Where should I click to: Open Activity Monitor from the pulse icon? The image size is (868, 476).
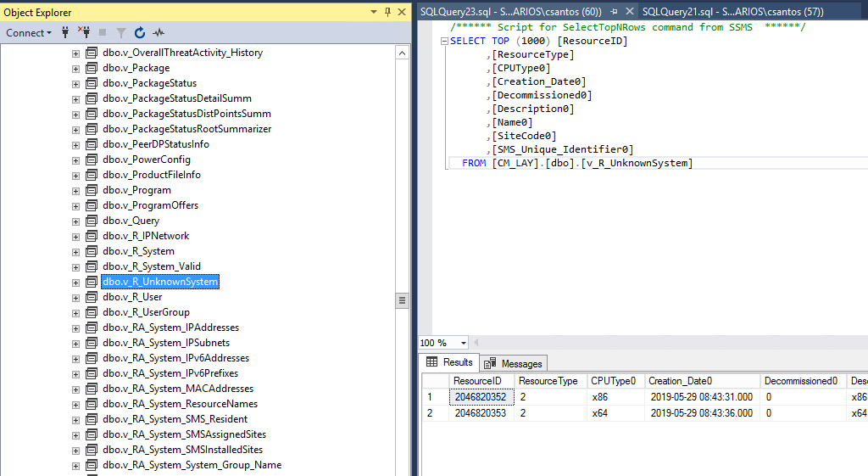[x=159, y=33]
